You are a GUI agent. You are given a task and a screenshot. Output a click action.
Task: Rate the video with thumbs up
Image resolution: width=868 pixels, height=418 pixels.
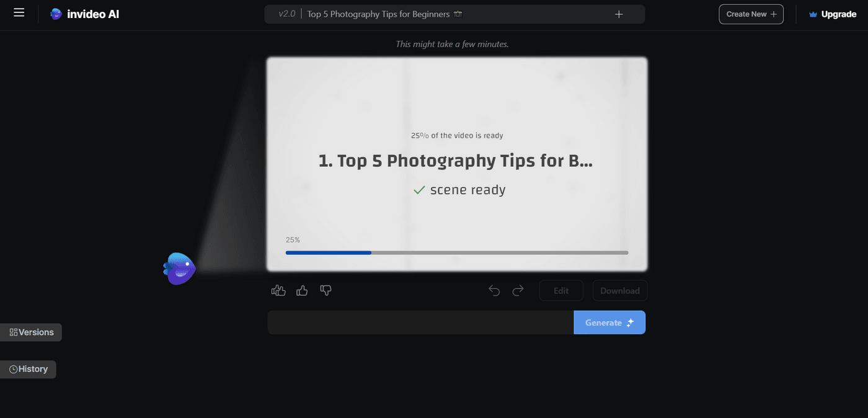click(302, 290)
